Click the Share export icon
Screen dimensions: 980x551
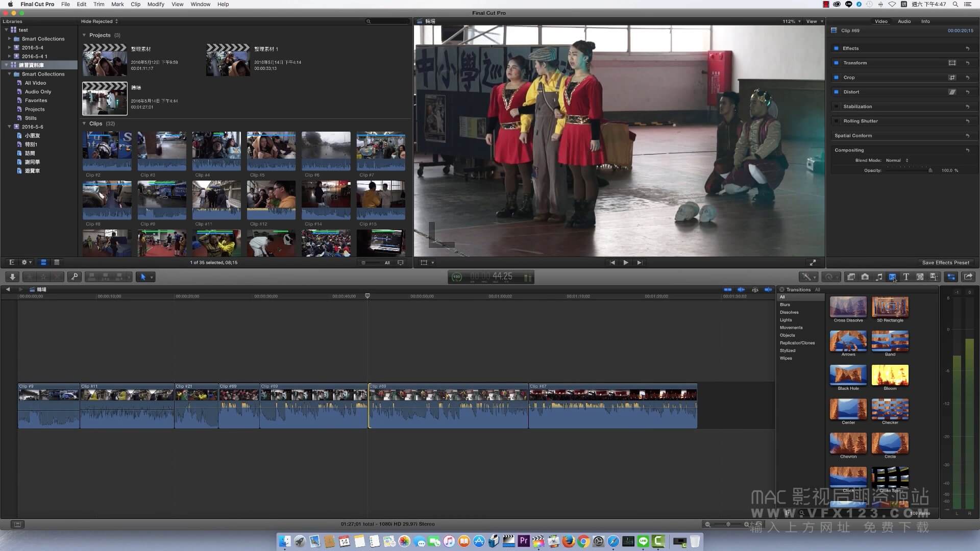coord(968,277)
